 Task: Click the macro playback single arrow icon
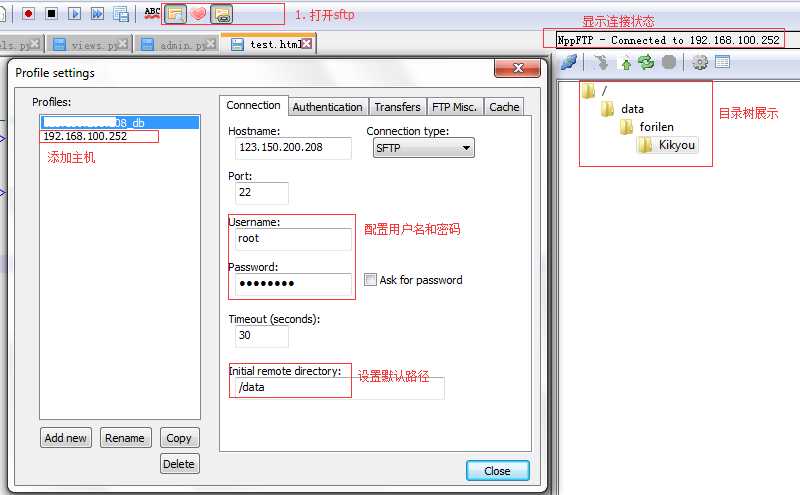point(74,13)
